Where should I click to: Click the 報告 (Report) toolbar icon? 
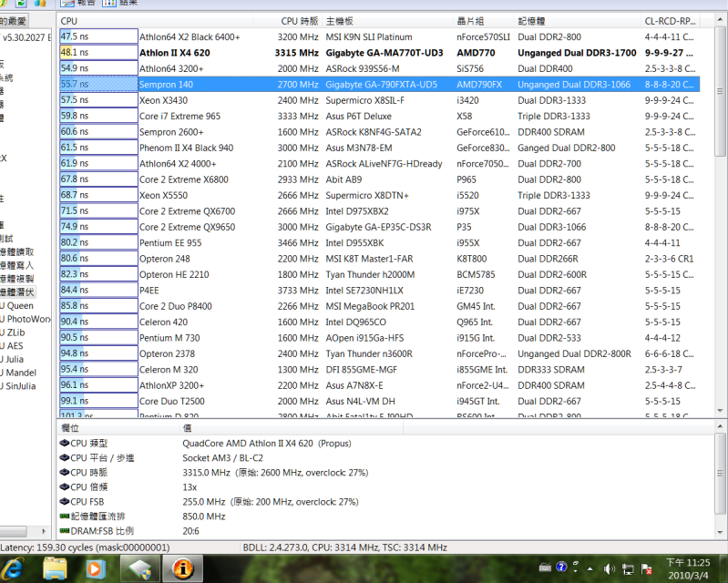[x=73, y=4]
